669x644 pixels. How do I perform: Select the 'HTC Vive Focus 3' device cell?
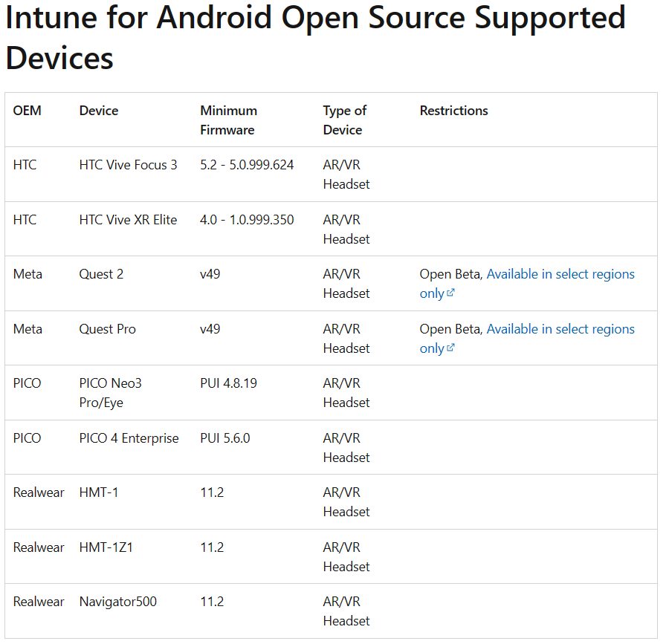tap(128, 165)
